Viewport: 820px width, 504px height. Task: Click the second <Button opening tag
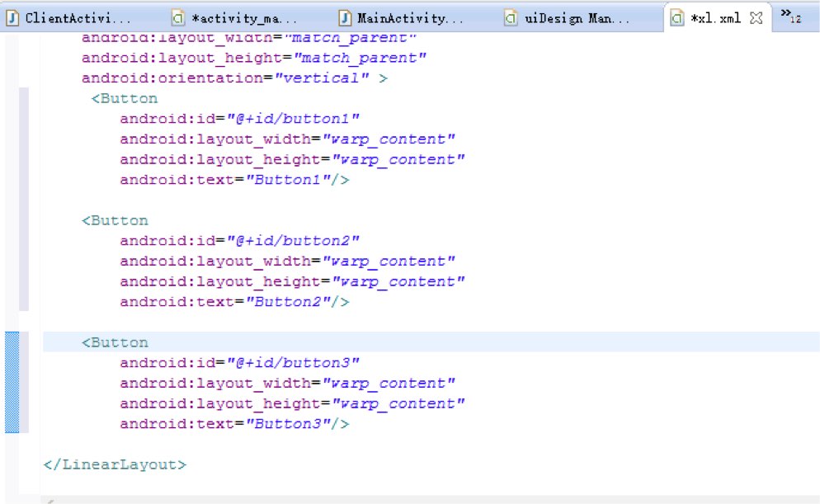pyautogui.click(x=115, y=220)
